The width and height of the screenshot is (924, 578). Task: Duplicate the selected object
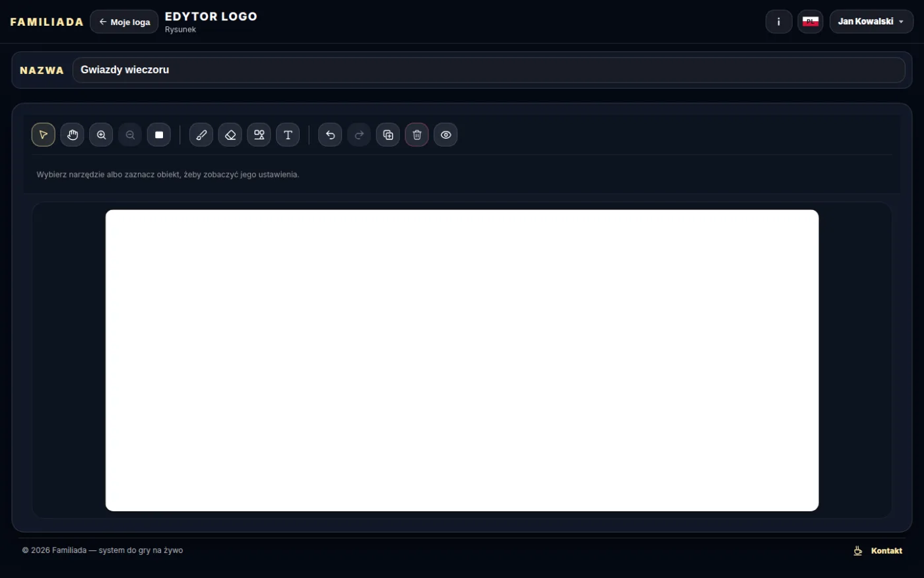tap(388, 135)
